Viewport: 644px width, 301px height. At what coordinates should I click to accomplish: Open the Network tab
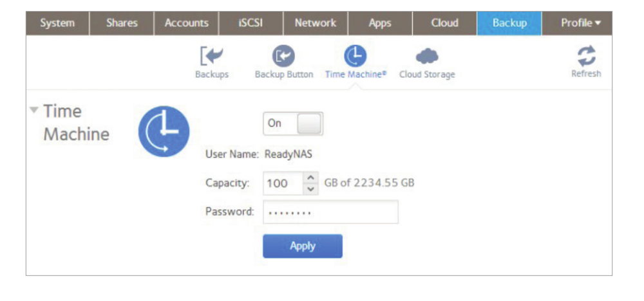click(x=315, y=23)
